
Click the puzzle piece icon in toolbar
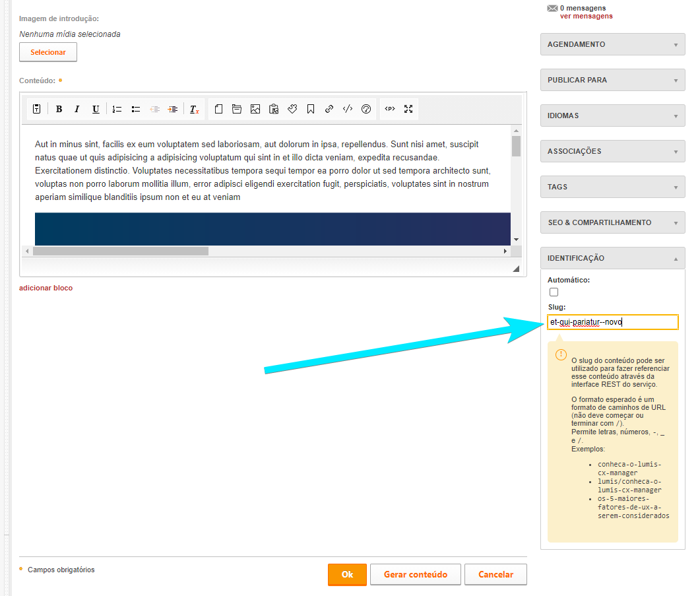pyautogui.click(x=292, y=109)
